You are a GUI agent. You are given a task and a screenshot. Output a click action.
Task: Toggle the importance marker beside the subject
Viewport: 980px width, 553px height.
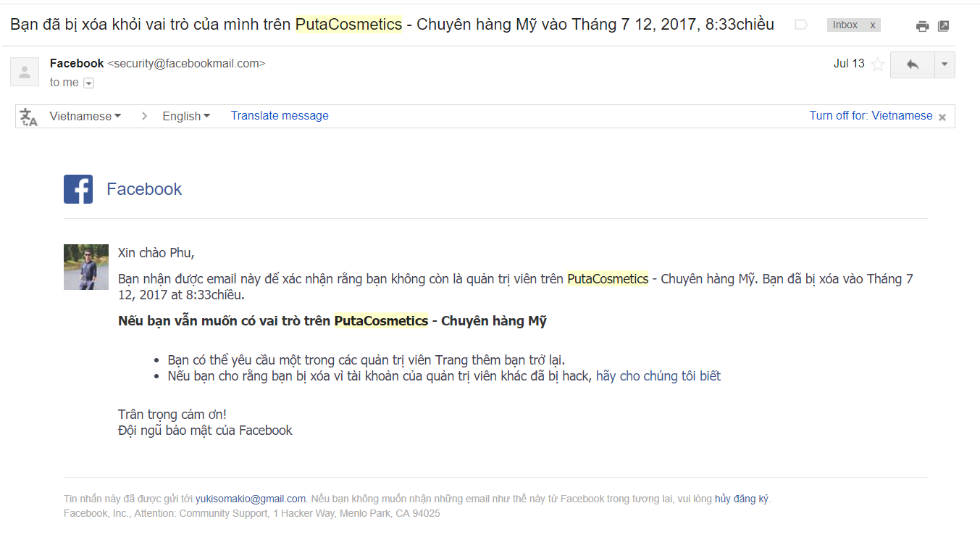(801, 25)
